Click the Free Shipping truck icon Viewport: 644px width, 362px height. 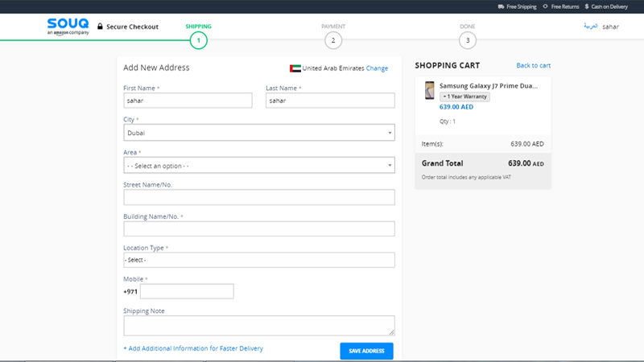pos(501,6)
